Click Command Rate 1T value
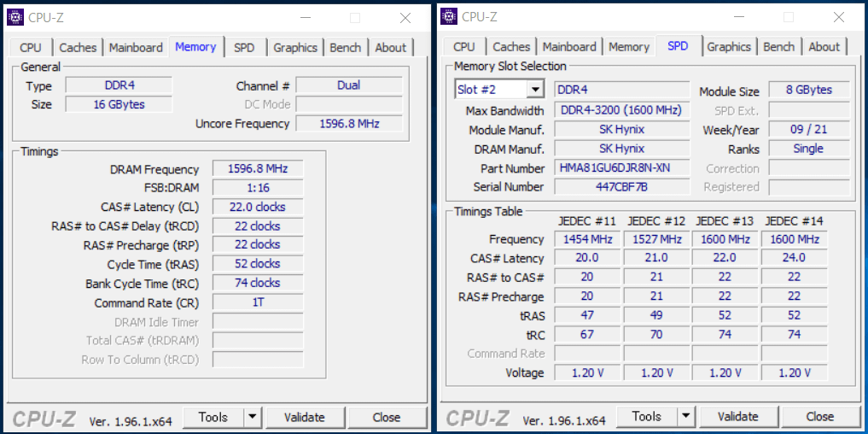The image size is (868, 434). coord(258,302)
